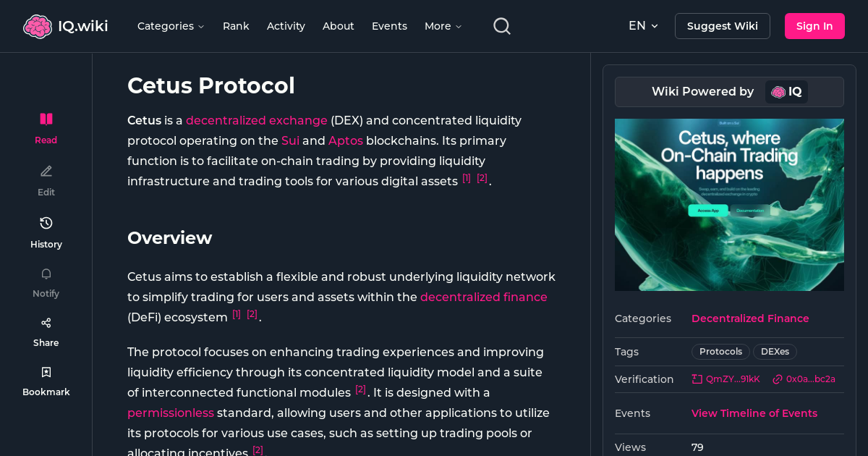Click the Edit pencil icon

(46, 171)
